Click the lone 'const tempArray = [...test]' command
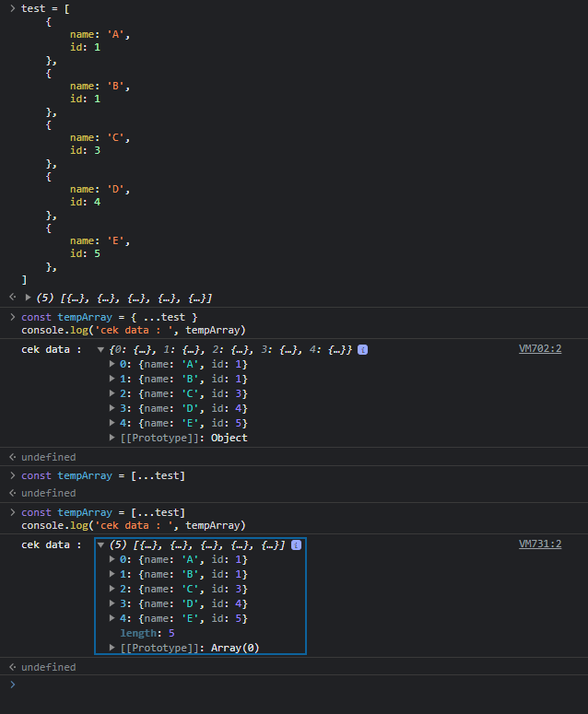 point(103,475)
